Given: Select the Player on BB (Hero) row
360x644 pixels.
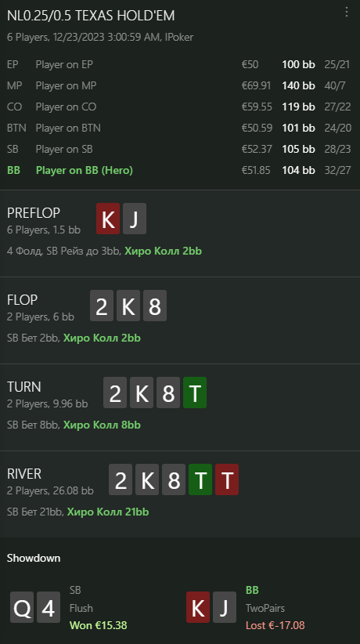Looking at the screenshot, I should point(179,170).
